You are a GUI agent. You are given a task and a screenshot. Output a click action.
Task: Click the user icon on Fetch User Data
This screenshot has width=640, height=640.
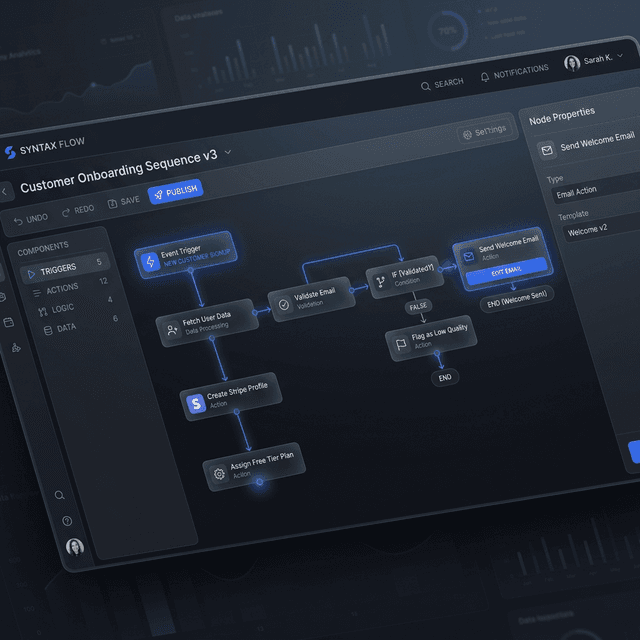point(172,329)
